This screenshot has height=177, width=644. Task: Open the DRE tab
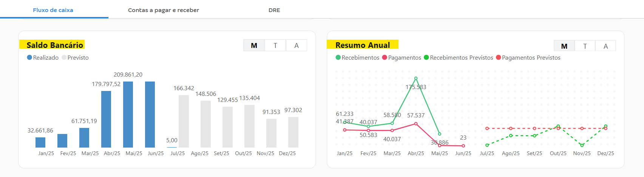point(274,10)
